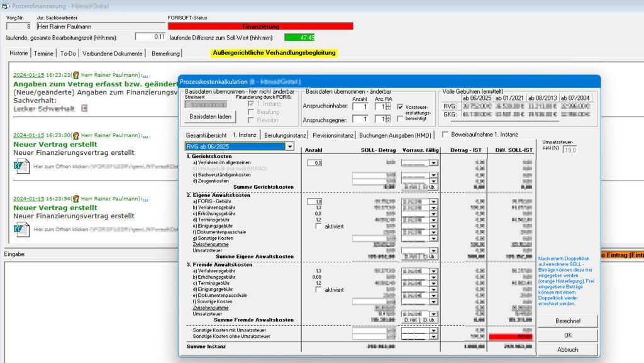Click greyed Revision financing checkbox
Screen dimensions: 644x363
(251, 120)
